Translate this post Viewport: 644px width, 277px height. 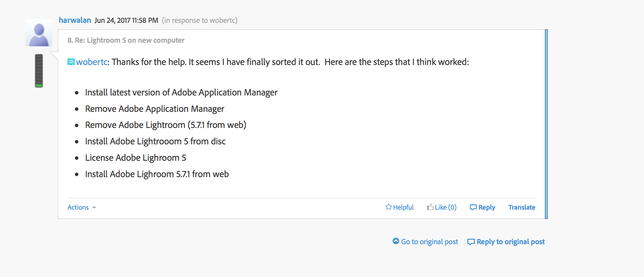521,207
